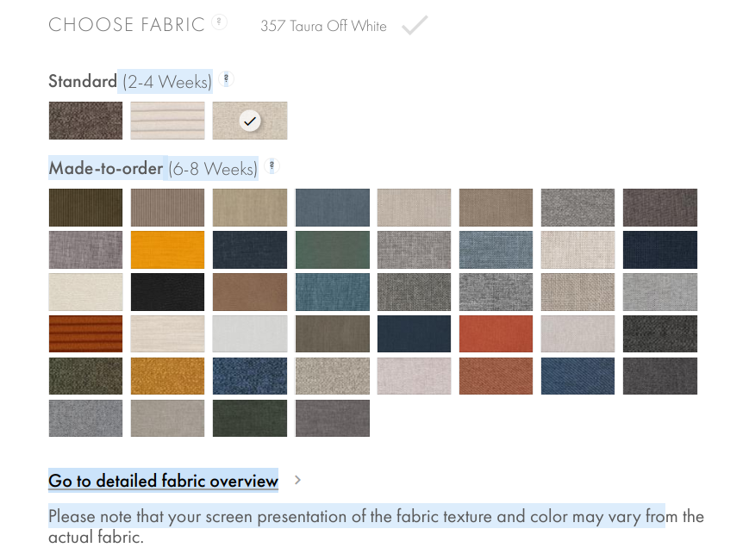The height and width of the screenshot is (560, 749).
Task: Open help icon next to Made-to-order (6-8 Weeks)
Action: (272, 166)
